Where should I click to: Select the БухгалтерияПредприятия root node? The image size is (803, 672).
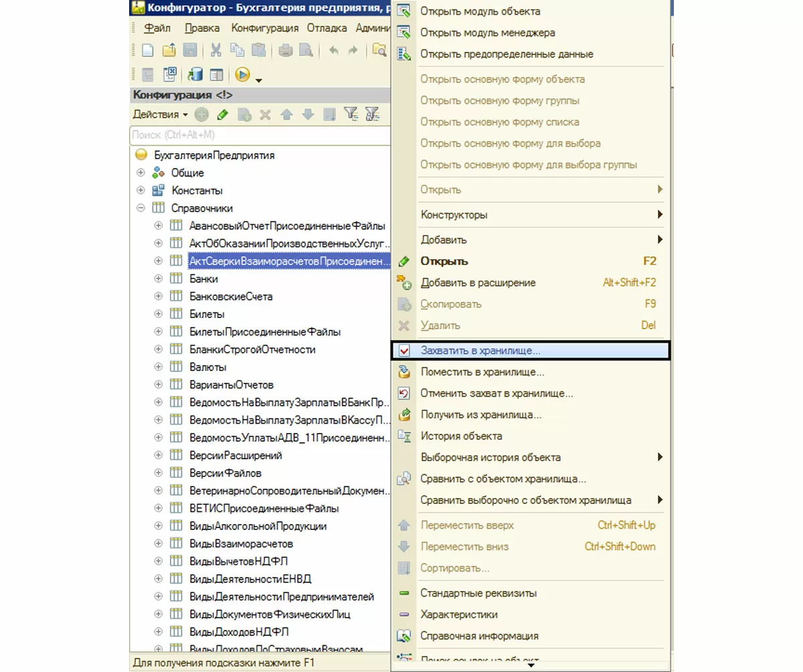click(214, 155)
